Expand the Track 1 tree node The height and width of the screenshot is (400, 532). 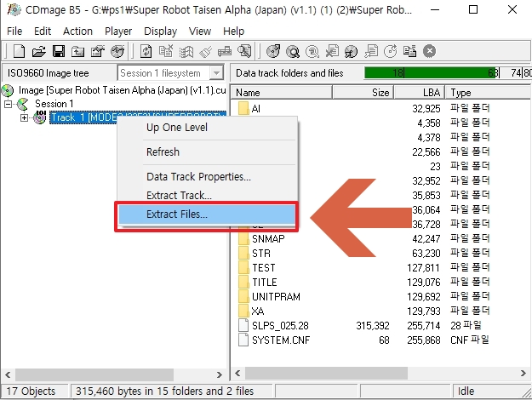pos(24,117)
